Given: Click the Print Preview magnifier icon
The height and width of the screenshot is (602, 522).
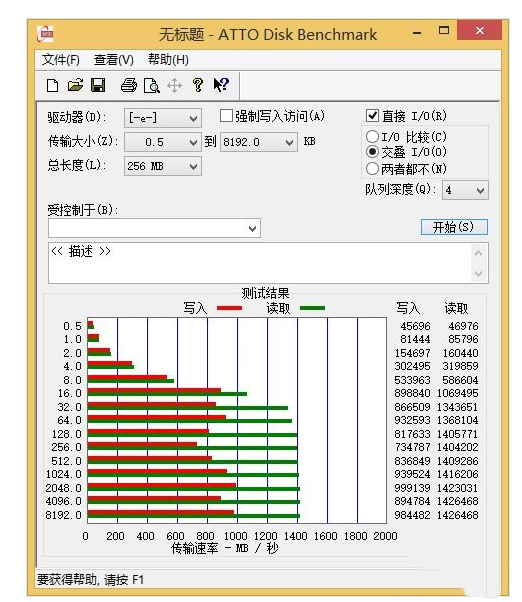Looking at the screenshot, I should point(152,86).
